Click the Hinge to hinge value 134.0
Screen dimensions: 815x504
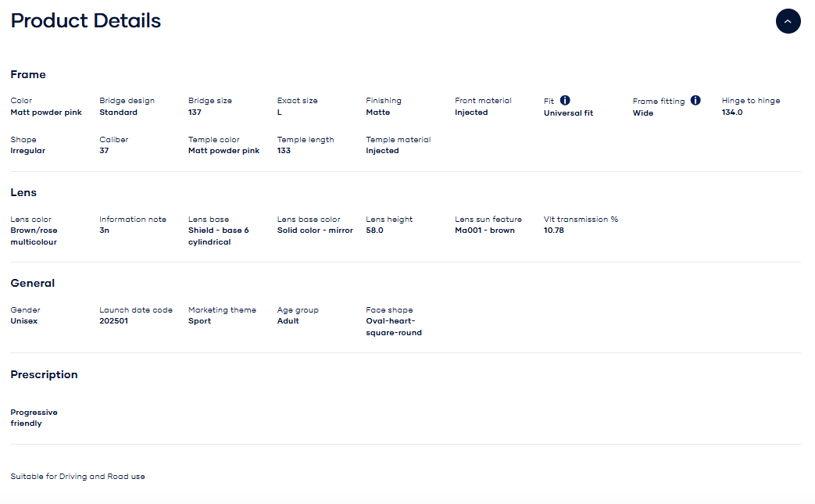(732, 113)
